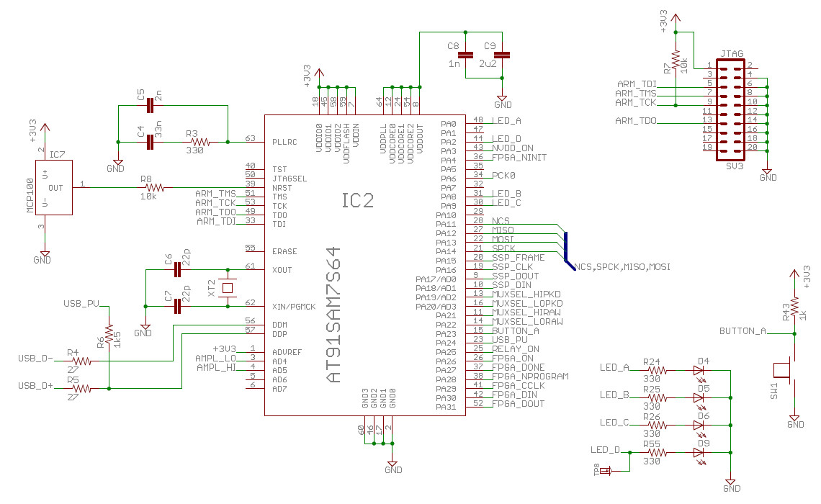Click the MUXSEL_HIRAW net label
Screen dimensions: 821x504
[x=526, y=312]
